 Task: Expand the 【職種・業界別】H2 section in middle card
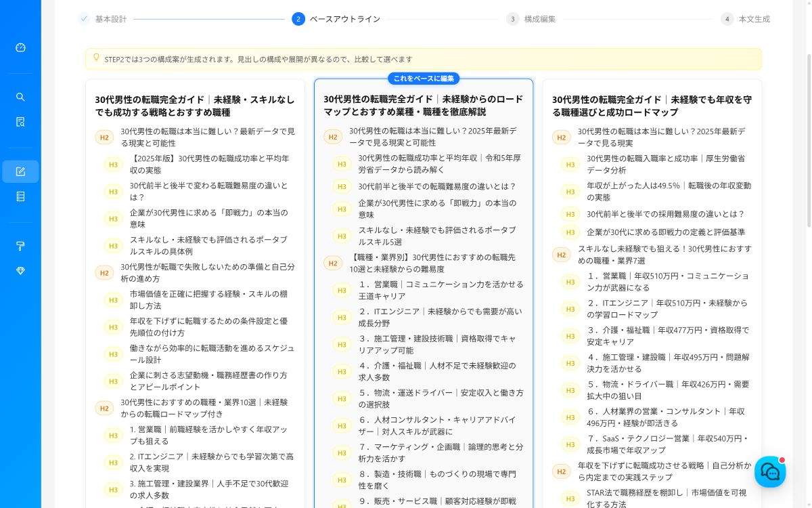tap(333, 263)
